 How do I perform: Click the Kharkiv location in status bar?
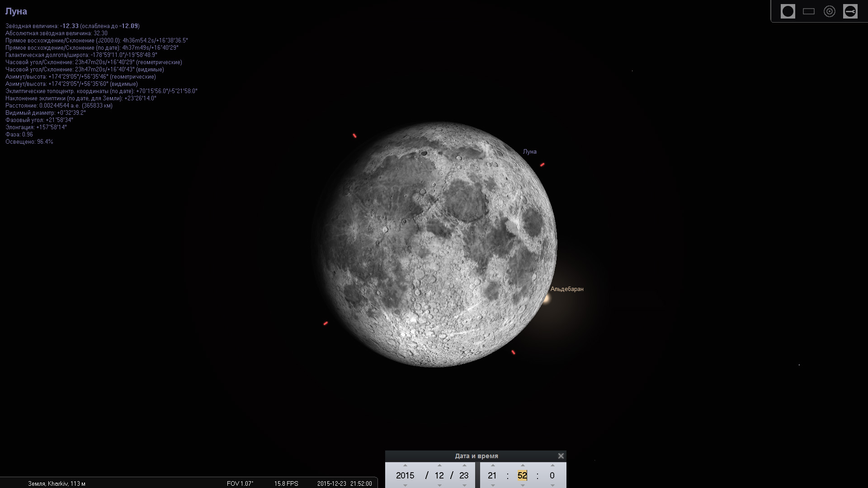57,483
